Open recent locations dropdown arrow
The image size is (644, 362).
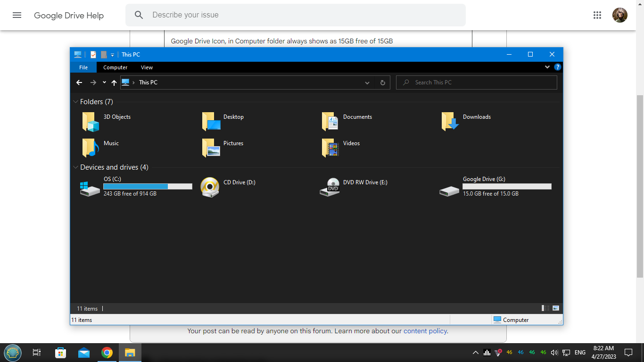(x=104, y=82)
